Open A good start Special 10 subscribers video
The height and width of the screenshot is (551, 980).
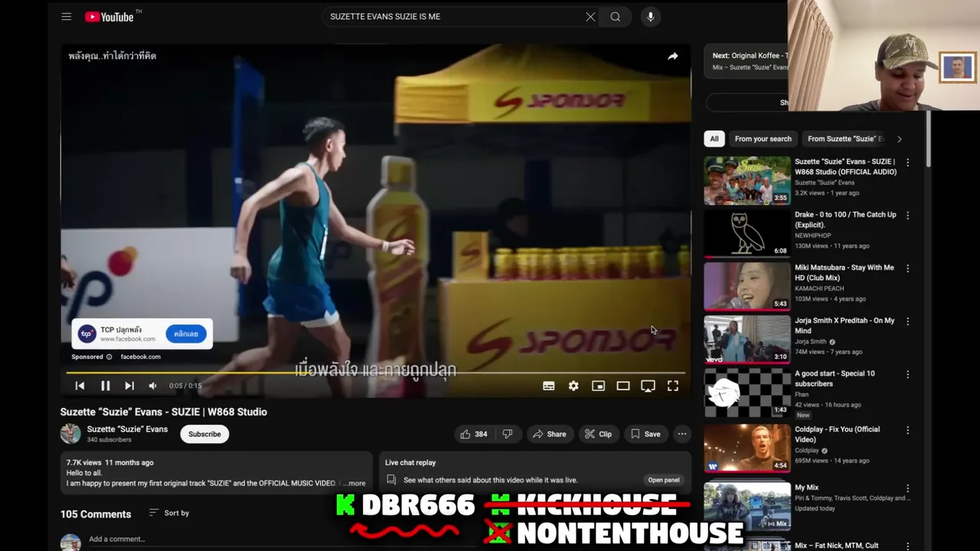point(747,393)
